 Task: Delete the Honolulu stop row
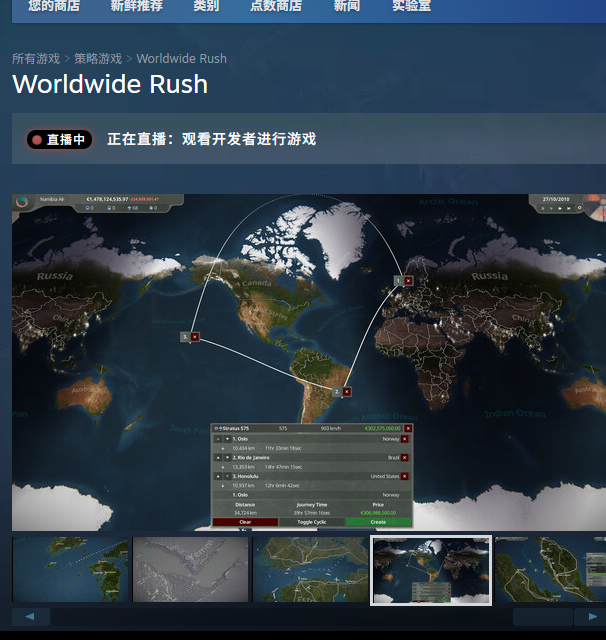(404, 476)
